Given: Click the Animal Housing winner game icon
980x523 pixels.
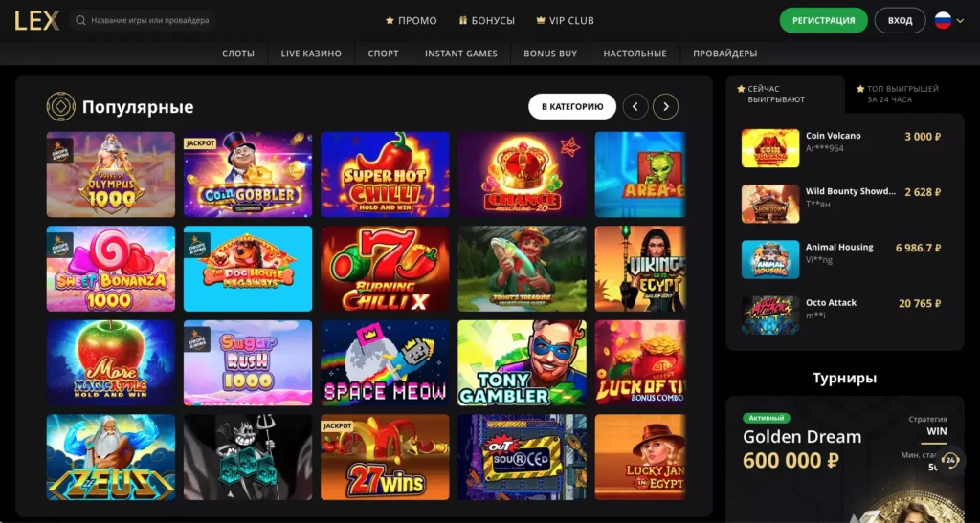Looking at the screenshot, I should coord(770,260).
